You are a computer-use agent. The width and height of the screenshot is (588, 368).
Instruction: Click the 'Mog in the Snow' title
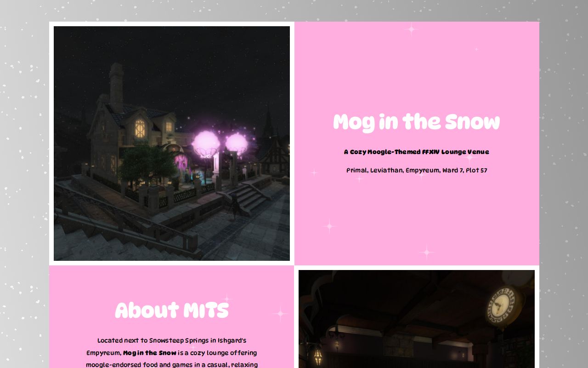pos(416,123)
